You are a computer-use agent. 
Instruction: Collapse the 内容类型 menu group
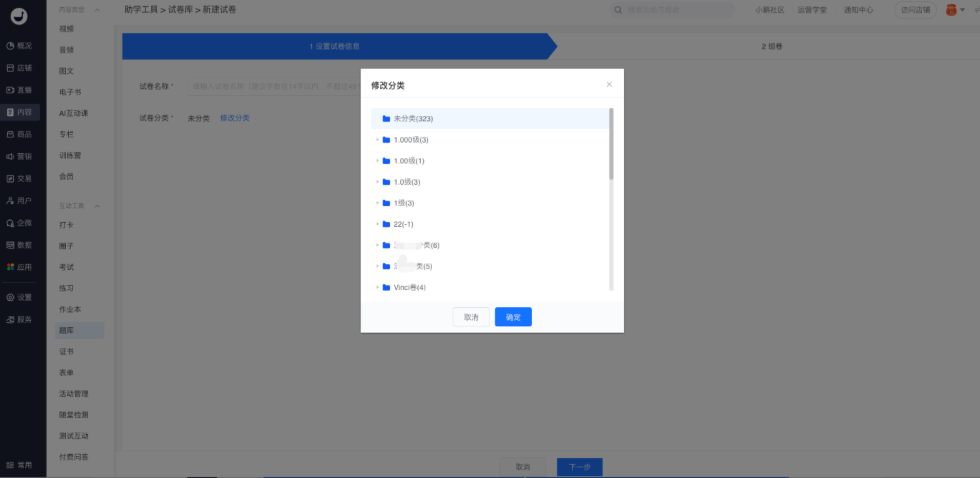coord(97,10)
